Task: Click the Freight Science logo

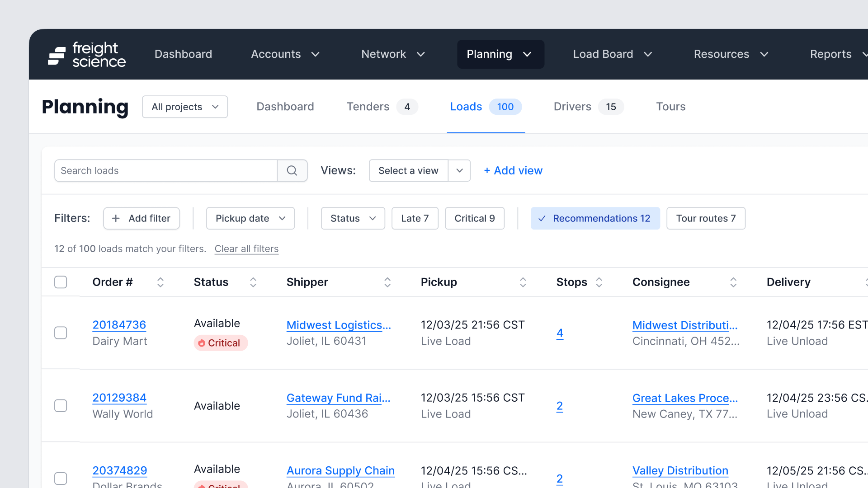Action: (x=87, y=54)
